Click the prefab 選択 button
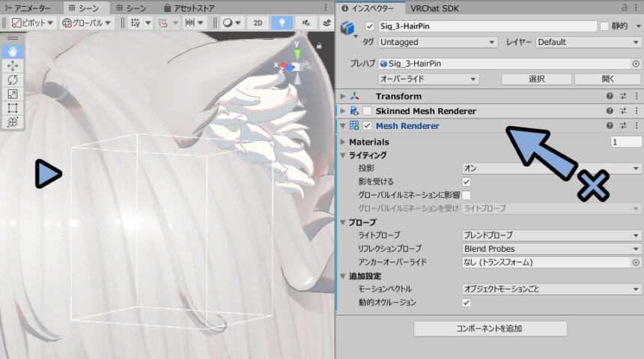 (536, 79)
